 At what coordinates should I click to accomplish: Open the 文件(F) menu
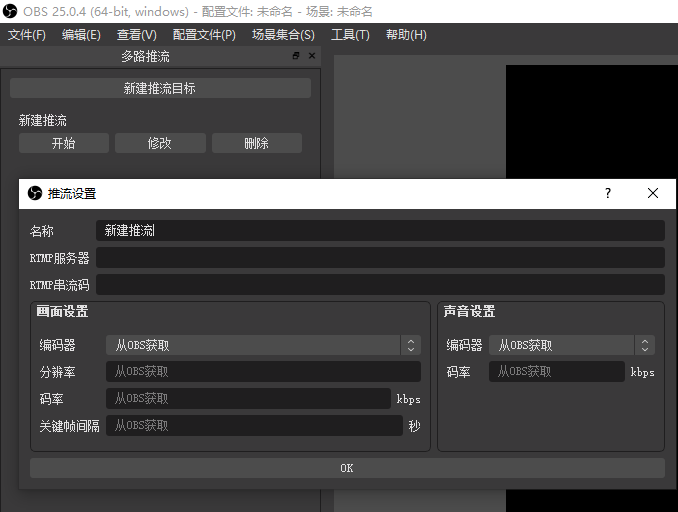coord(26,35)
